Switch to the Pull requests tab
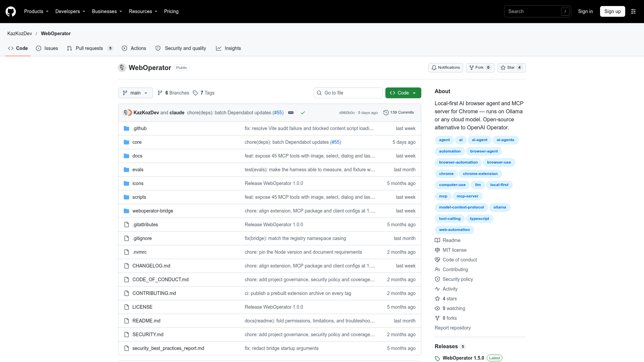 pos(90,48)
